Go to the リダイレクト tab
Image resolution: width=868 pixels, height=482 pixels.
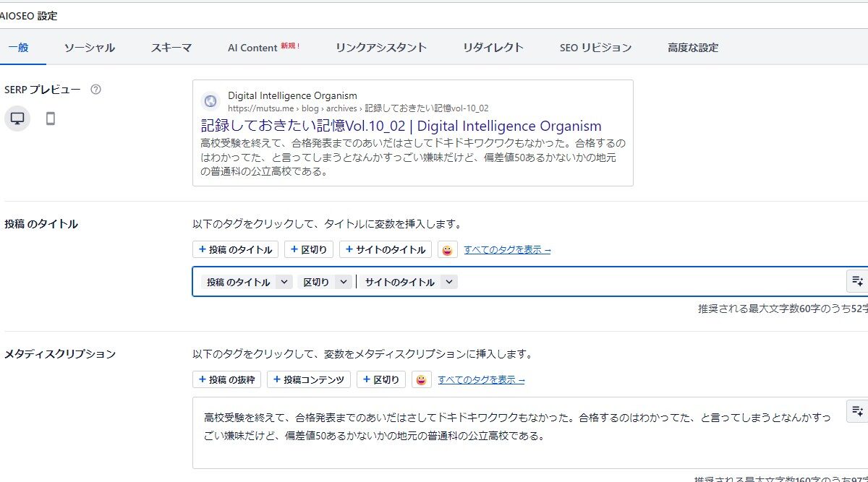pos(493,48)
